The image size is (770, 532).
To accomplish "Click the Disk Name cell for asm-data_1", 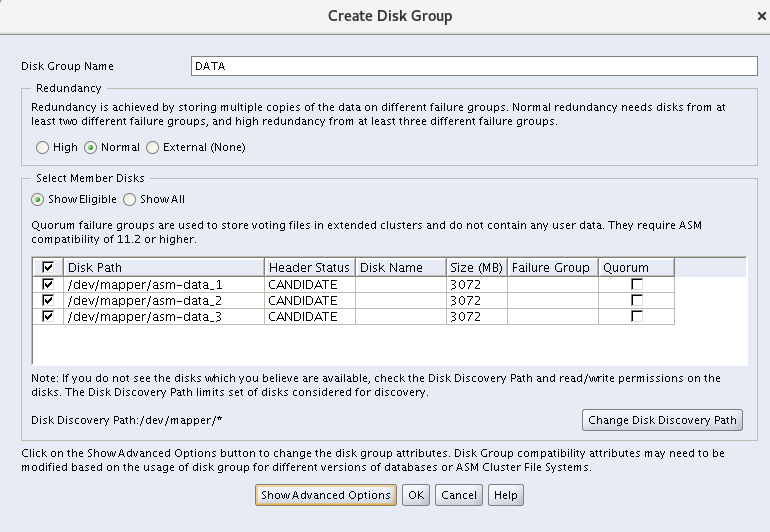I will point(400,284).
